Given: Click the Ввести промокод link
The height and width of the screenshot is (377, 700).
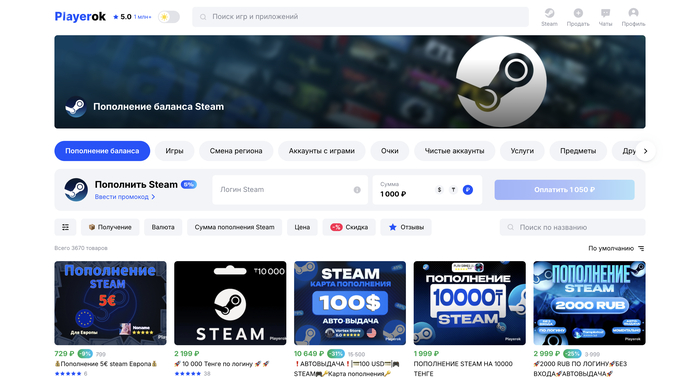Looking at the screenshot, I should (125, 197).
